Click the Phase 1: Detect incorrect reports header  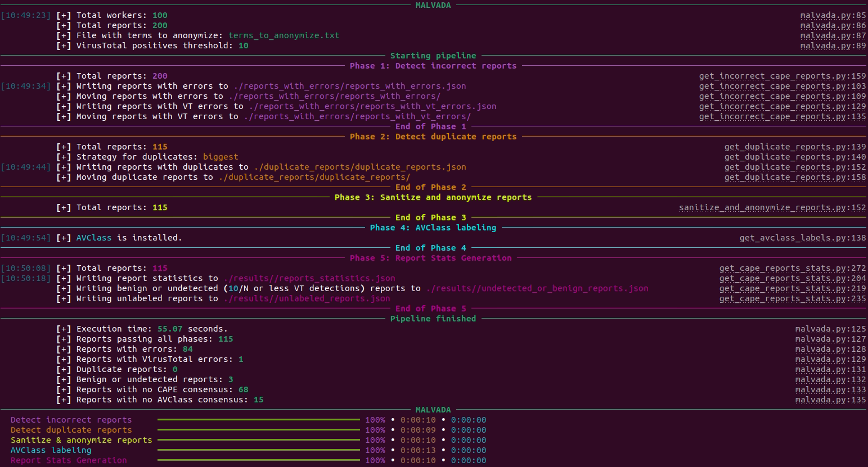pos(433,66)
